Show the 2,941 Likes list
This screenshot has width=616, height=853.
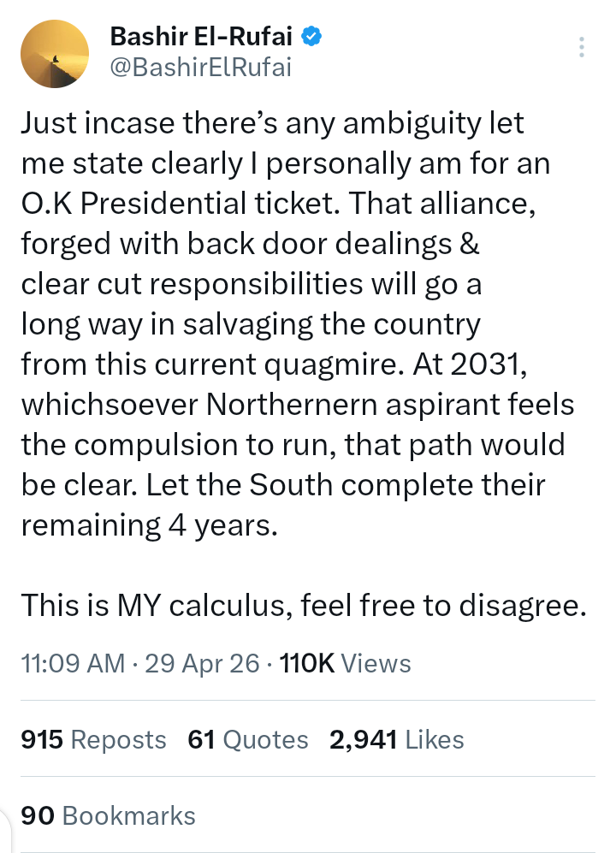(396, 739)
